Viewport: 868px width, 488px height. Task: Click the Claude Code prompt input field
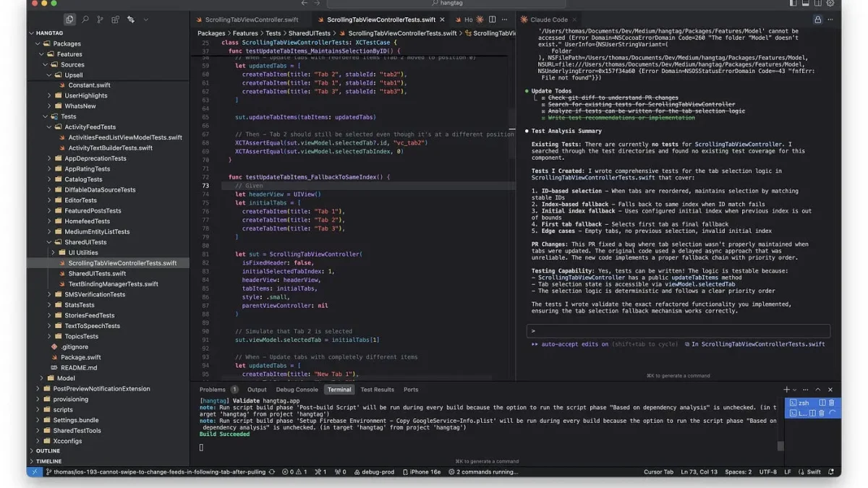click(x=678, y=331)
